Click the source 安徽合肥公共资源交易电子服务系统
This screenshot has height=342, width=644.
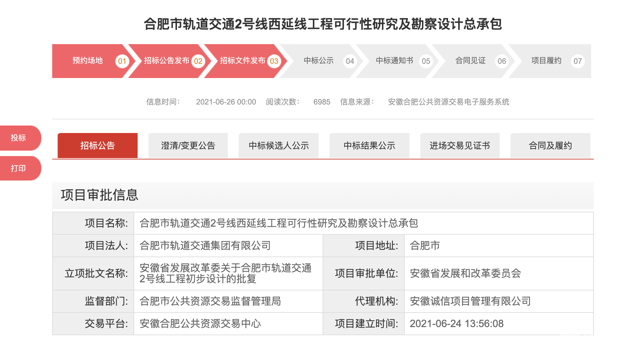[x=448, y=102]
